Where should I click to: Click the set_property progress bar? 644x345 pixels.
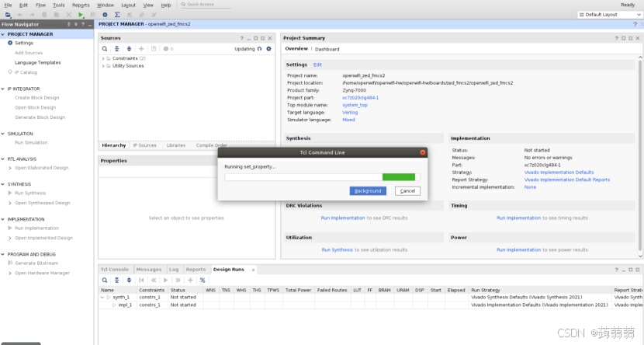322,177
